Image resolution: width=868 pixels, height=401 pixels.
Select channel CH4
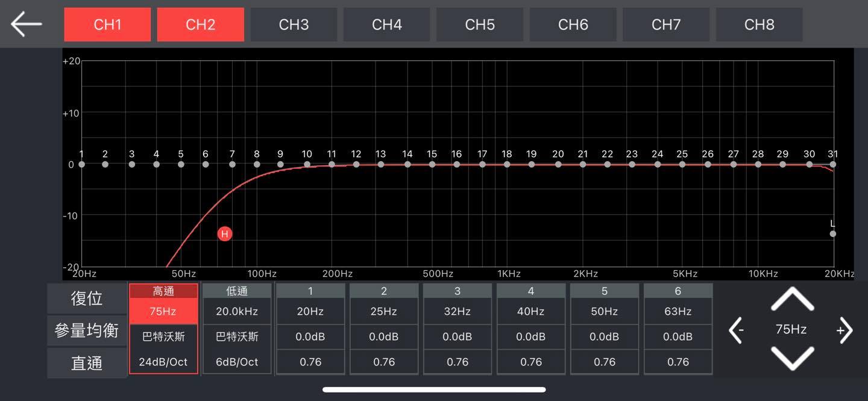[x=387, y=24]
